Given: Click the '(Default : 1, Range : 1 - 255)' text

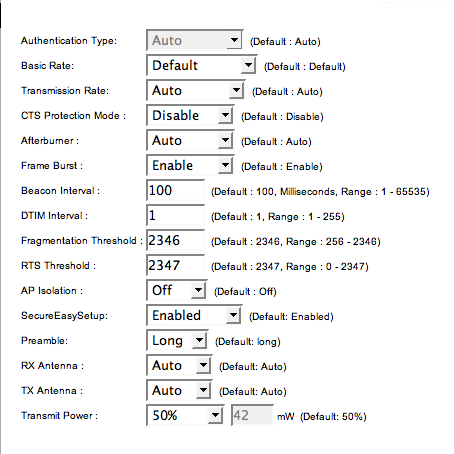Looking at the screenshot, I should point(278,217).
